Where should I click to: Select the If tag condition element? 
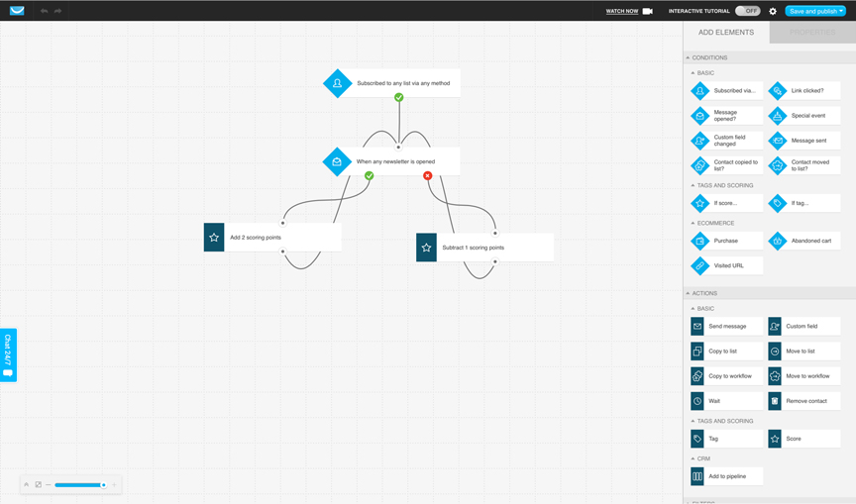[x=804, y=203]
